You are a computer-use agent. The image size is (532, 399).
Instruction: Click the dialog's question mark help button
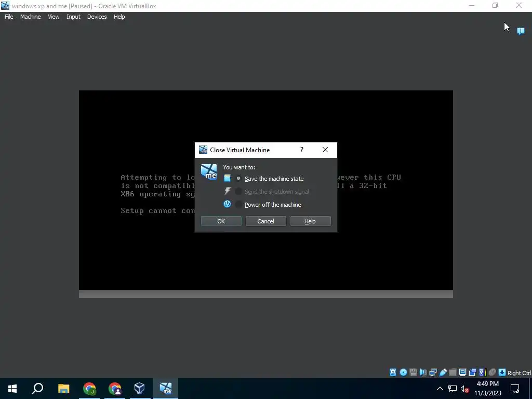click(x=302, y=150)
